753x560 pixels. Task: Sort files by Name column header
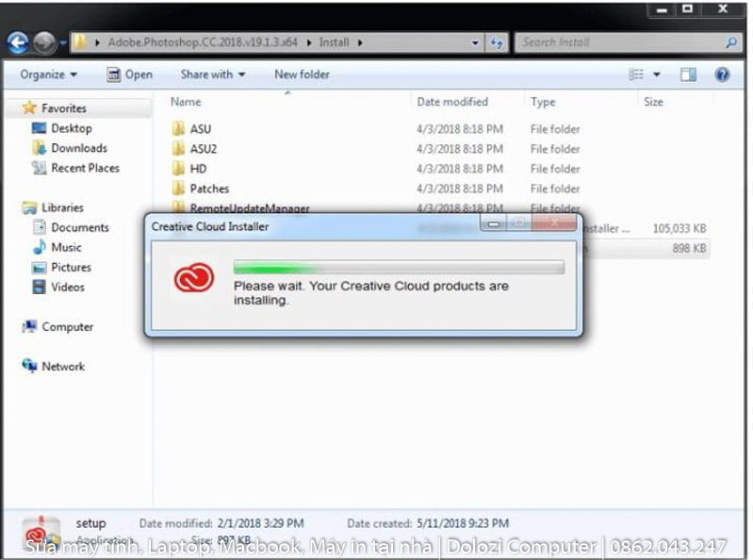[x=186, y=102]
